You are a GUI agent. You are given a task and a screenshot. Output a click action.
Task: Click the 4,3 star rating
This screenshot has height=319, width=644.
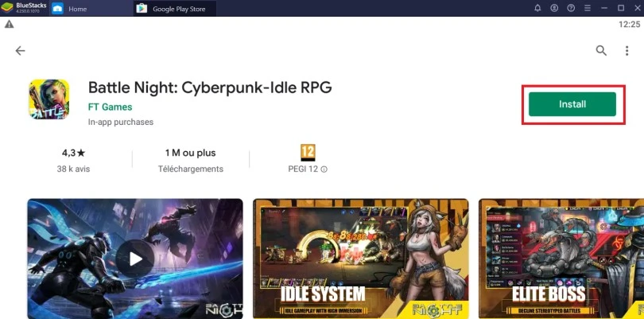73,153
